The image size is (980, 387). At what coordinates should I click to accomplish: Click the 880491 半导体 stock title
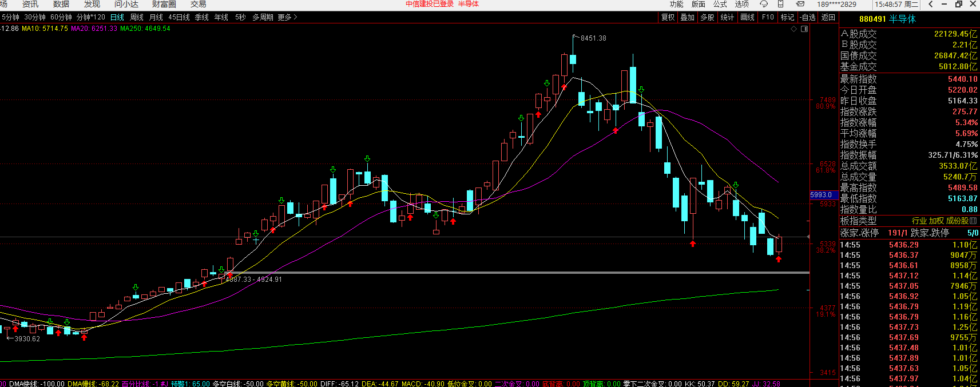(887, 19)
